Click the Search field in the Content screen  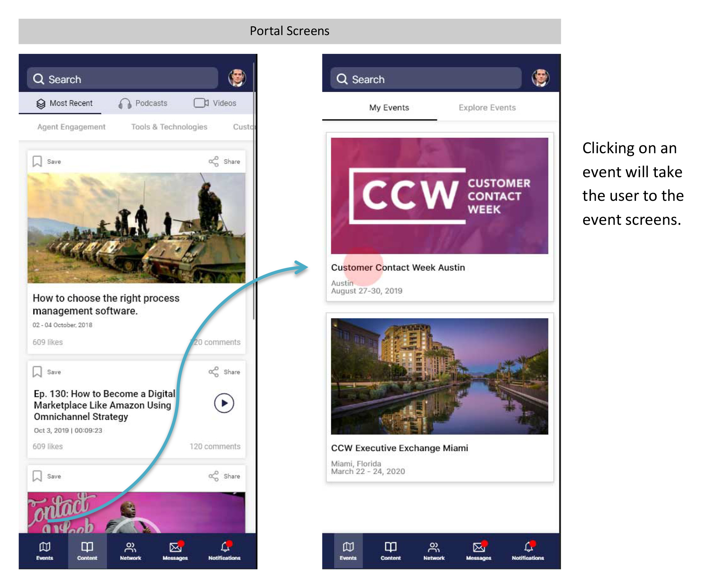coord(122,79)
